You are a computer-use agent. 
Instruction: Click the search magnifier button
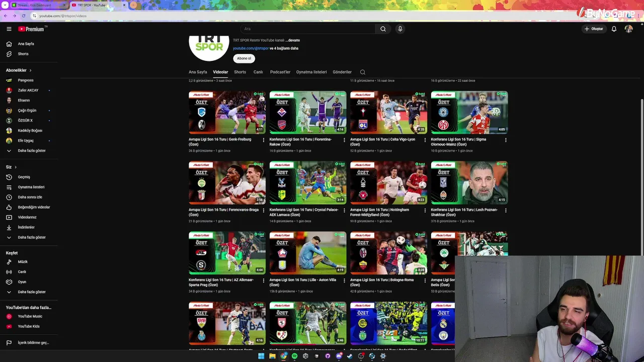(383, 29)
